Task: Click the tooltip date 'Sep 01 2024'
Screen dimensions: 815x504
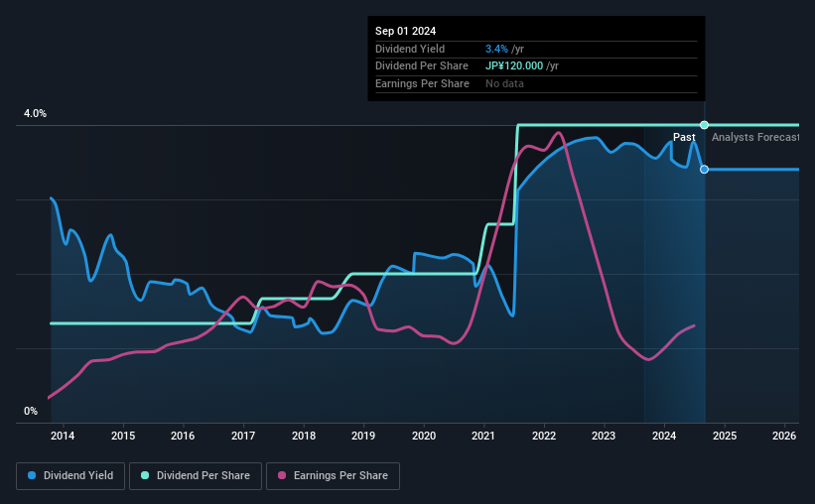Action: [x=405, y=31]
